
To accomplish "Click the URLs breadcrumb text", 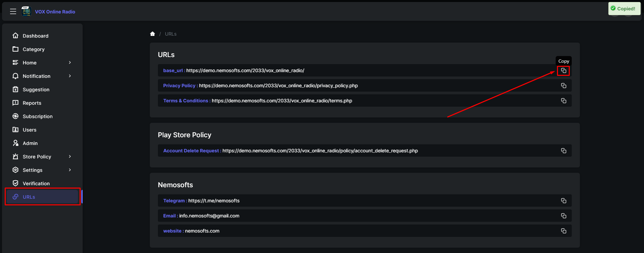I will (x=171, y=34).
